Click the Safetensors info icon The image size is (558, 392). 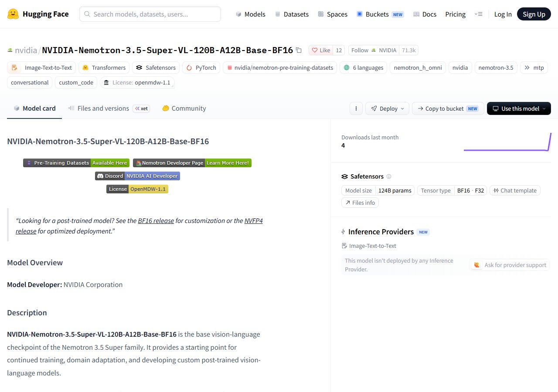(x=389, y=176)
